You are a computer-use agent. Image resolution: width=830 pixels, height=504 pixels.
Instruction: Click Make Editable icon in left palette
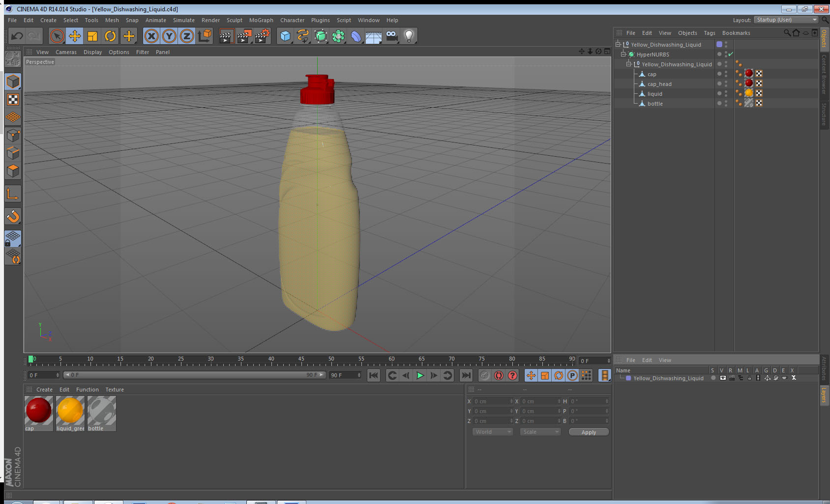13,59
